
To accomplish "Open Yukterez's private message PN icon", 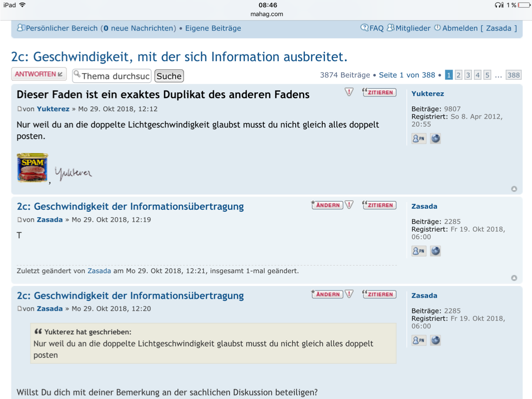I will coord(419,139).
